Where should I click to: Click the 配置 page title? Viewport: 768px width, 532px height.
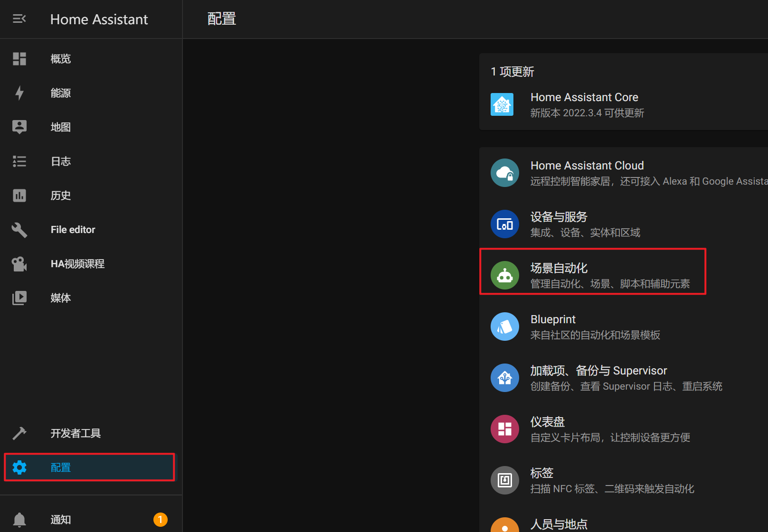coord(222,19)
